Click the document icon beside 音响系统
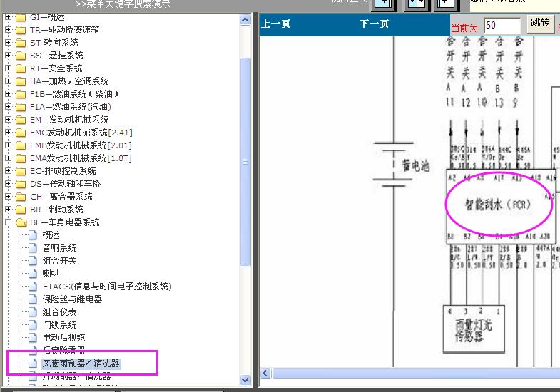This screenshot has height=392, width=560. (x=33, y=248)
